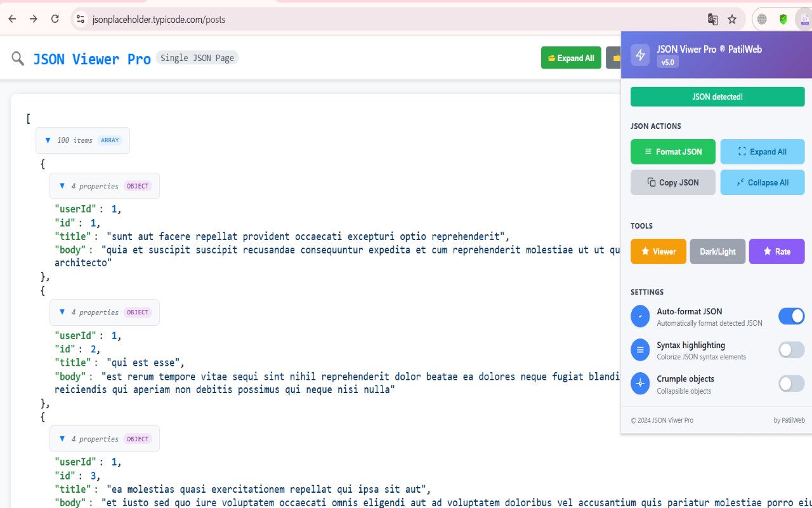Click the "id" : 2 line
This screenshot has width=812, height=508.
[x=77, y=349]
